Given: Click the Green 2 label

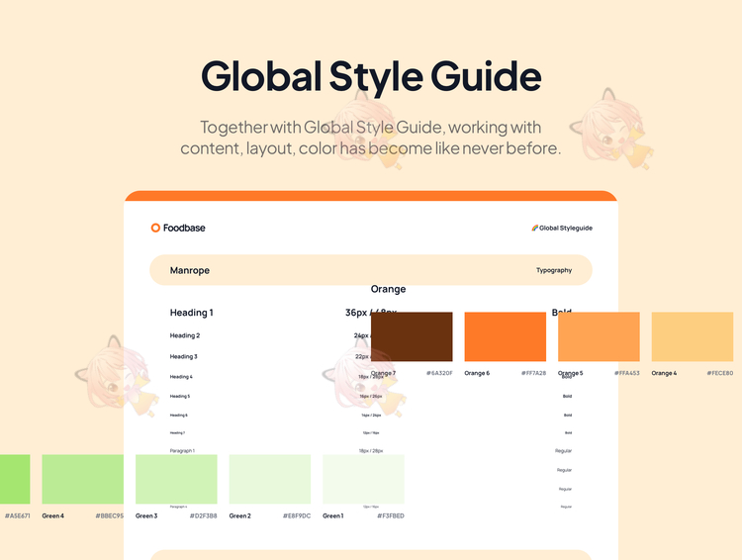Looking at the screenshot, I should coord(240,516).
